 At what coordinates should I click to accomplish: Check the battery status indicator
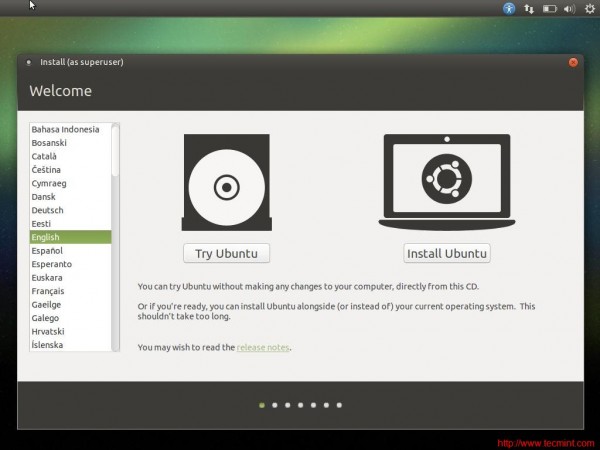tap(549, 9)
